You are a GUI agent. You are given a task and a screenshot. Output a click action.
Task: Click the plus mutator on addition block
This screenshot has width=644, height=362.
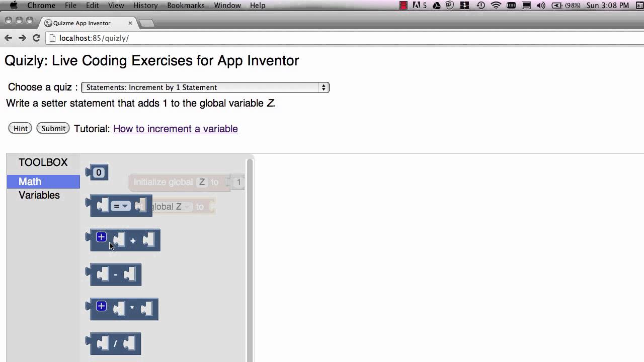(x=101, y=237)
